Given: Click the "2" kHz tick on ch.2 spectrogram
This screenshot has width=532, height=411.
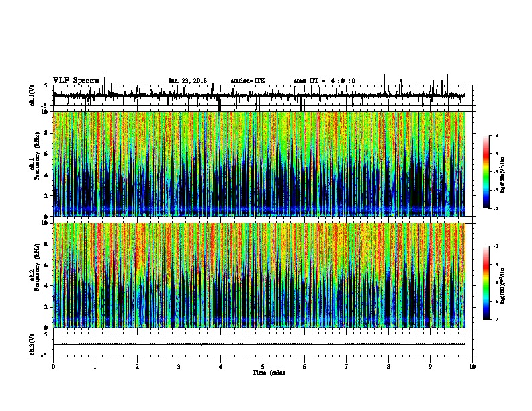Looking at the screenshot, I should [46, 307].
